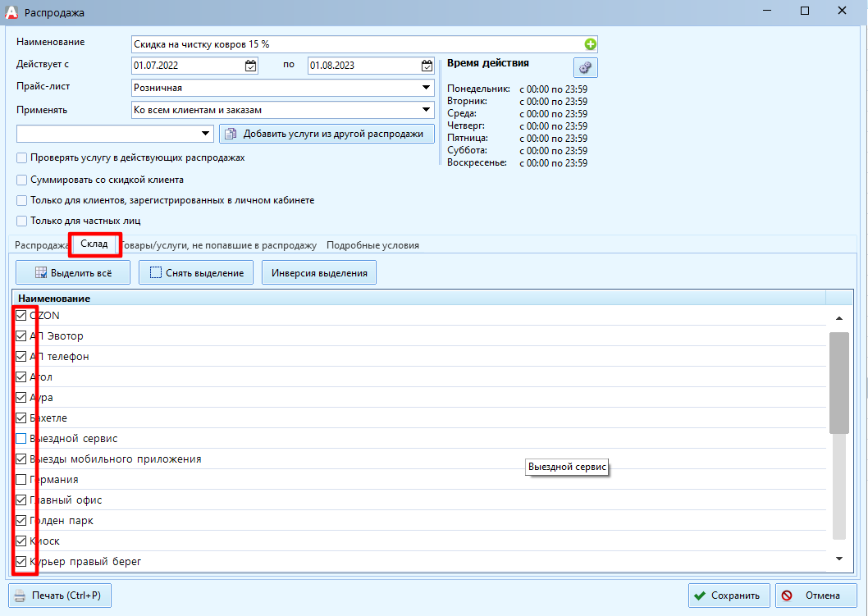Click the green plus icon in name field
This screenshot has height=616, width=868.
(x=590, y=44)
